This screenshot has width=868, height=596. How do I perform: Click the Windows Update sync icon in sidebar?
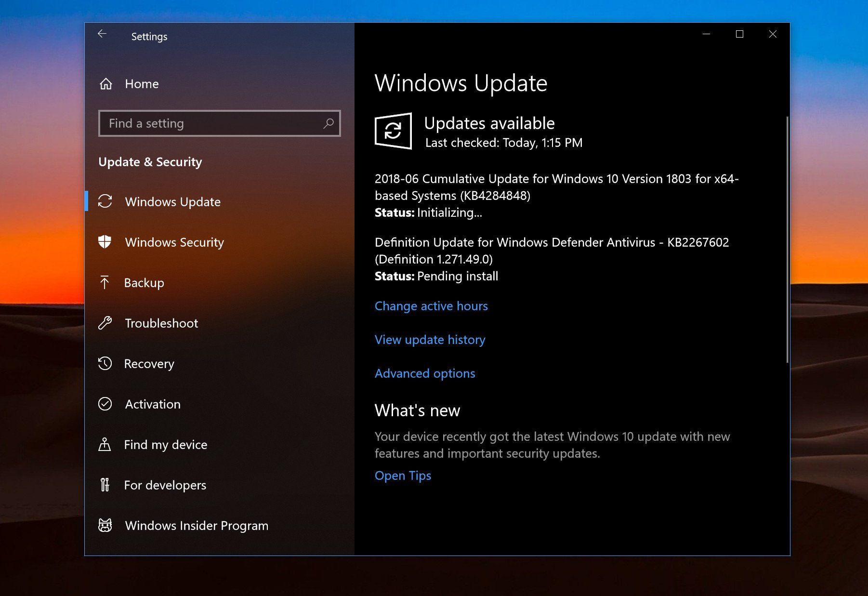tap(105, 201)
